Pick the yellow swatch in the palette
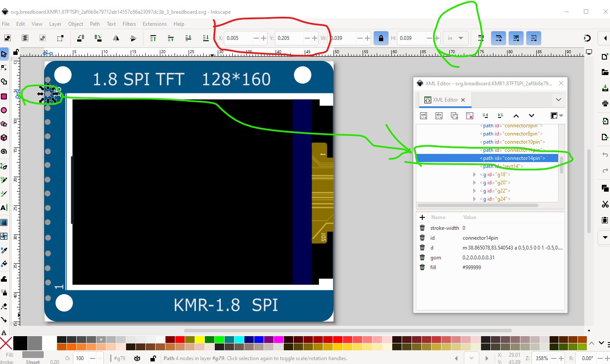 click(199, 340)
